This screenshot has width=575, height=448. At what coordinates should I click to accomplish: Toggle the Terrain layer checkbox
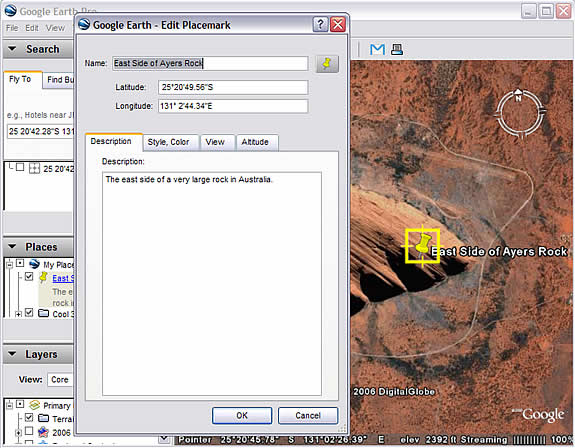click(29, 418)
